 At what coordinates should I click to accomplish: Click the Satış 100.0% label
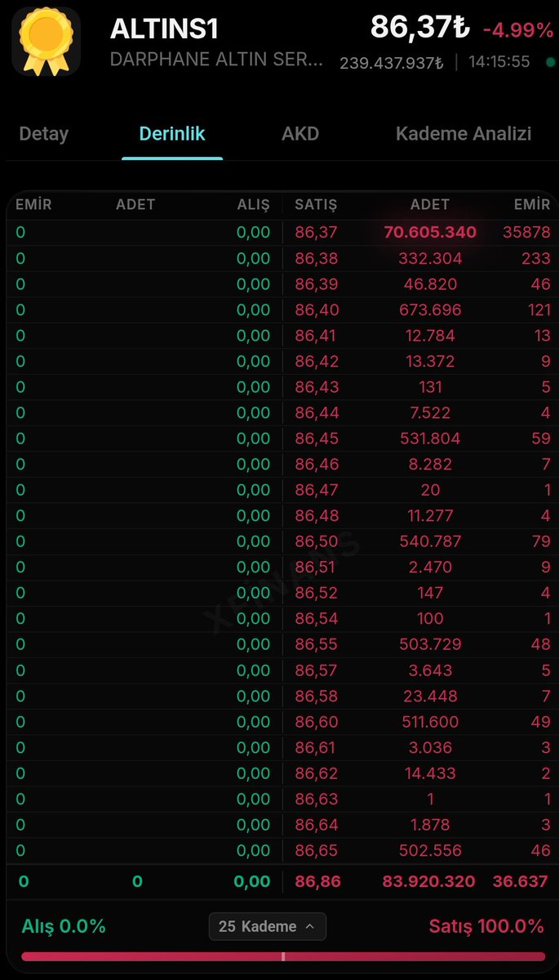point(486,926)
